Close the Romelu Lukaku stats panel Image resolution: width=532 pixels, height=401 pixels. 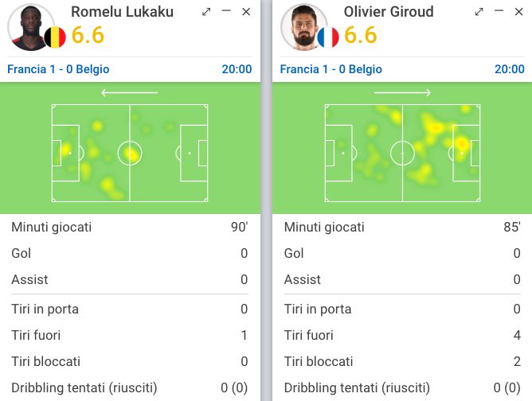point(246,12)
